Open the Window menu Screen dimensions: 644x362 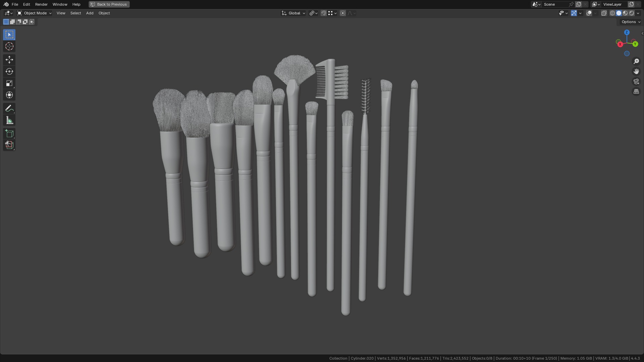click(x=60, y=4)
